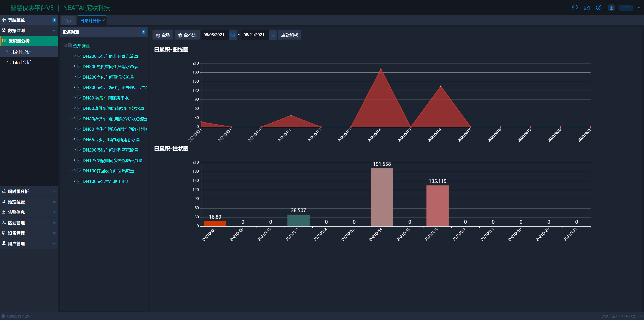Click the line chart peak at 20210614
The height and width of the screenshot is (320, 644).
[381, 69]
